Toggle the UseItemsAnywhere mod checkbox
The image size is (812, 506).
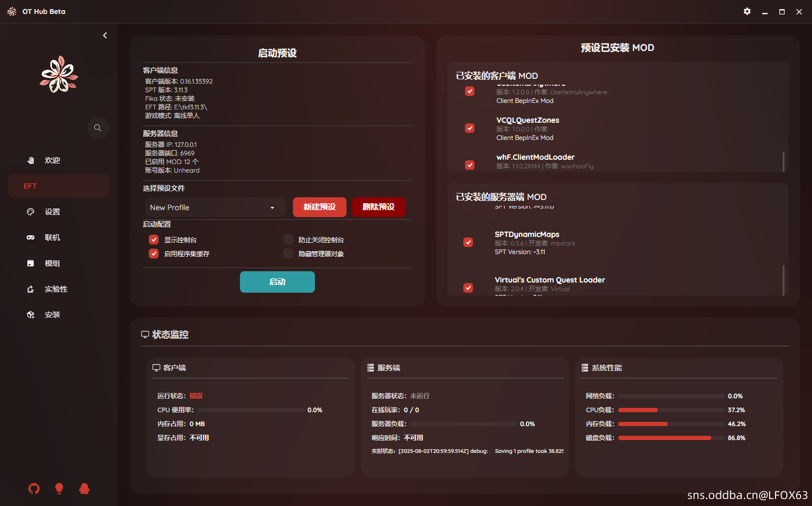click(x=470, y=91)
